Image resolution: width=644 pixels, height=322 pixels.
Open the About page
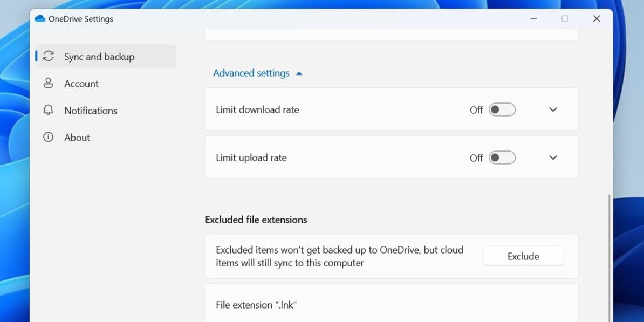click(77, 137)
